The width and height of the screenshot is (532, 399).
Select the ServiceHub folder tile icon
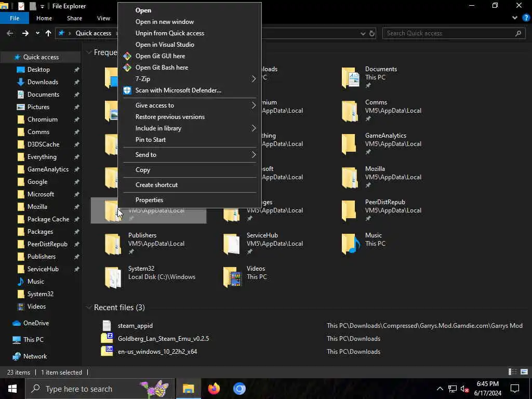pos(232,244)
